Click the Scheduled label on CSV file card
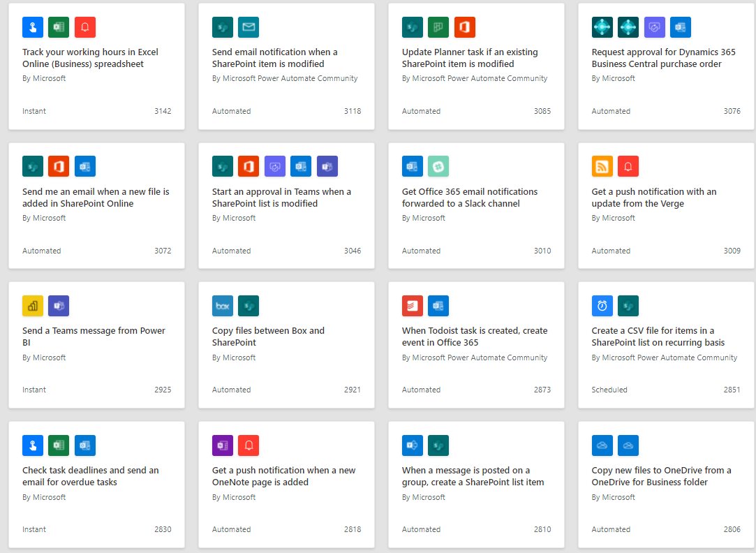 [x=609, y=390]
